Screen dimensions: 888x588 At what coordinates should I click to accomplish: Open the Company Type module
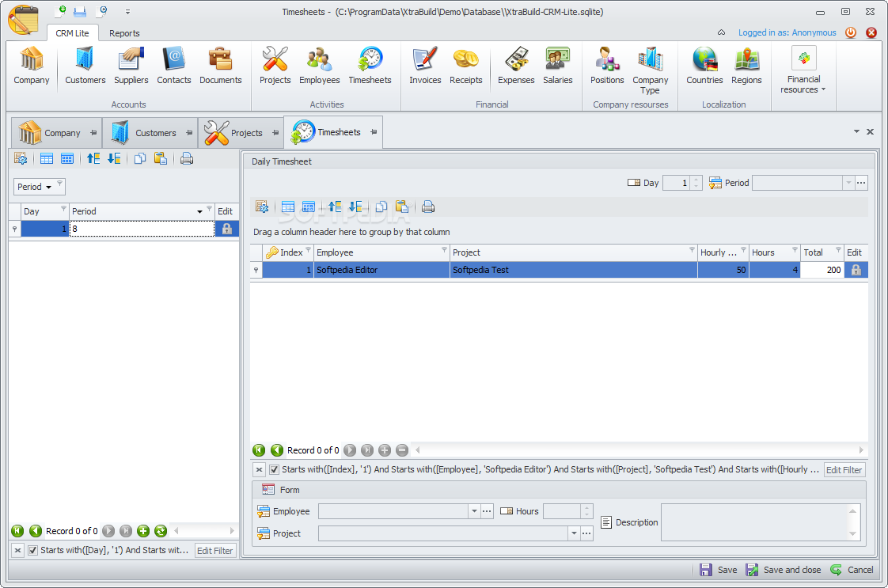650,70
